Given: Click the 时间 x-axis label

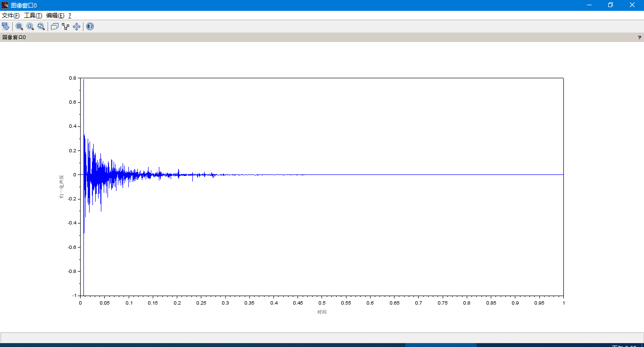Looking at the screenshot, I should [322, 312].
